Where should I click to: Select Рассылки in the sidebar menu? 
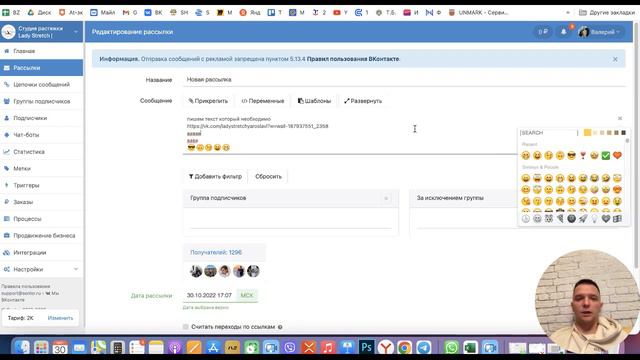coord(41,68)
